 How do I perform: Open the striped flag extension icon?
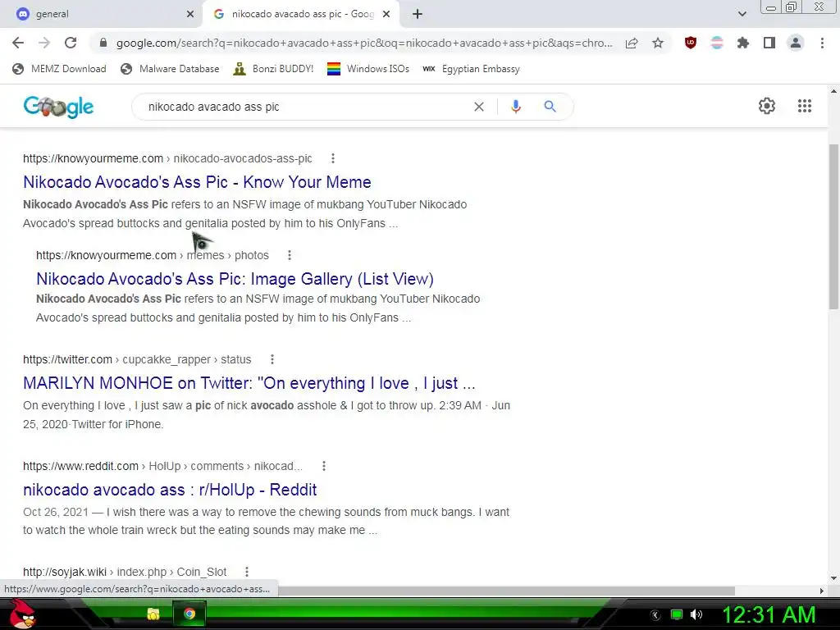click(717, 43)
